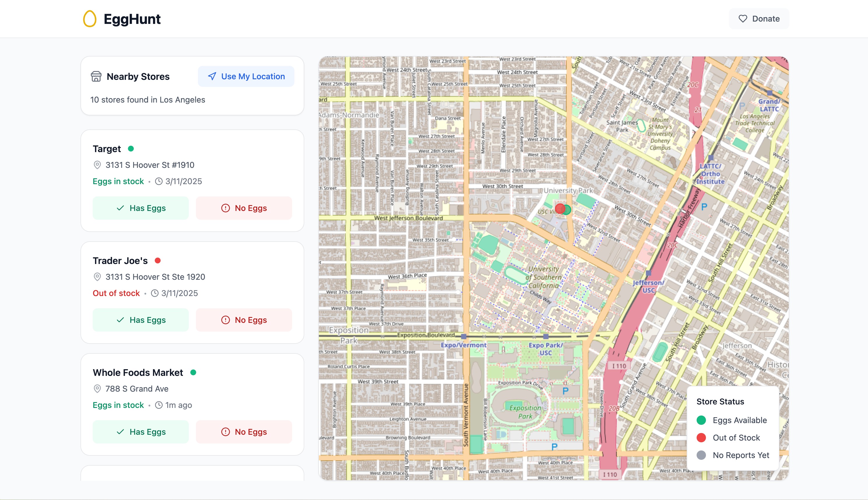The image size is (868, 500).
Task: Mark Trader Joe's as Has Eggs
Action: [x=141, y=320]
